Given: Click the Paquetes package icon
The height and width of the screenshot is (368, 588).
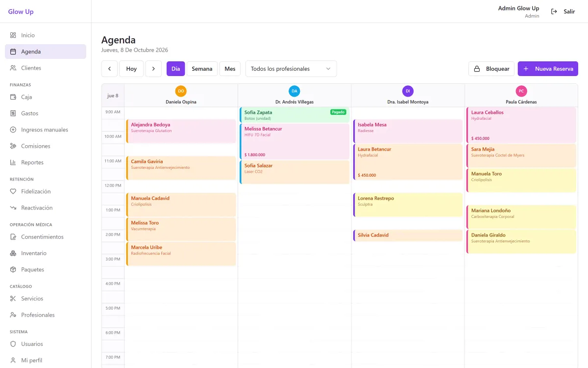Looking at the screenshot, I should 13,270.
